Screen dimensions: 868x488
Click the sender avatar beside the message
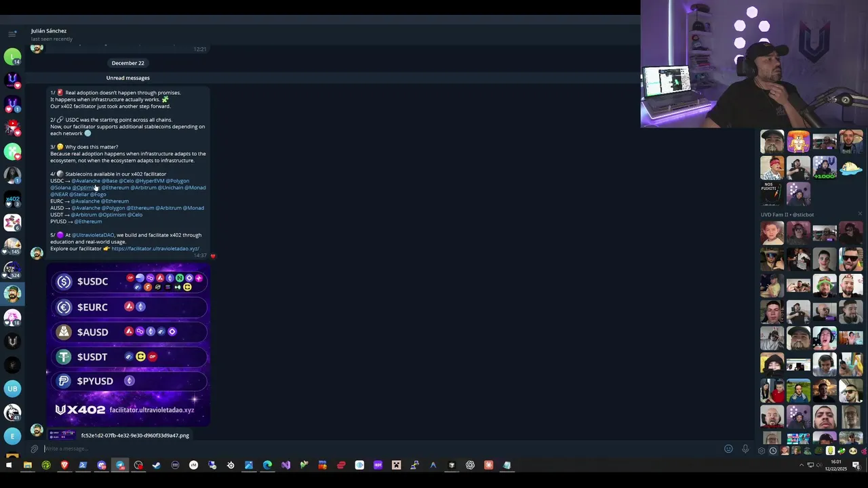tap(37, 253)
